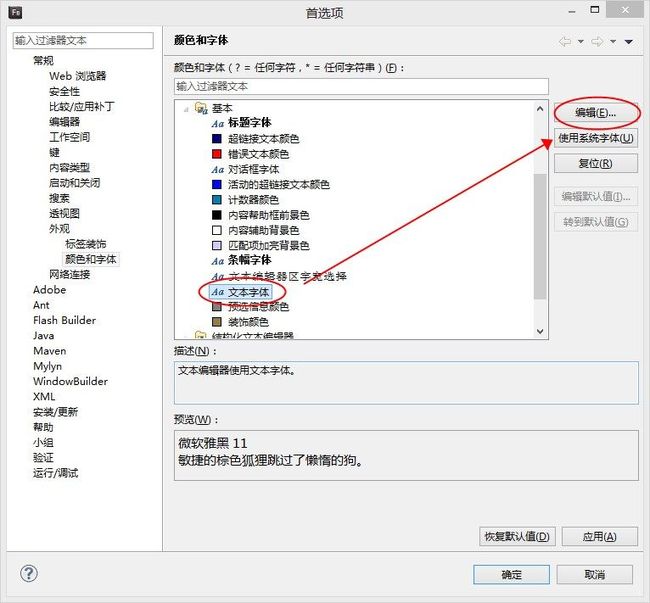
Task: Click the 应用(A) button
Action: [599, 536]
